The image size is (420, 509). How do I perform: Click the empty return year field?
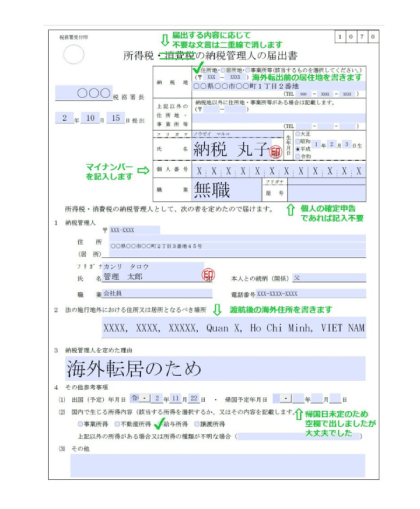[299, 399]
